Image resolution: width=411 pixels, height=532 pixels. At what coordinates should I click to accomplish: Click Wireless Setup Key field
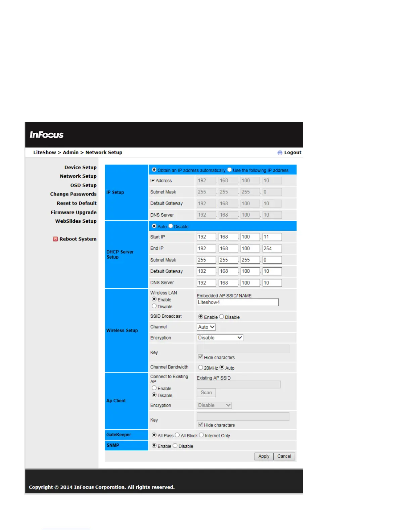[243, 349]
